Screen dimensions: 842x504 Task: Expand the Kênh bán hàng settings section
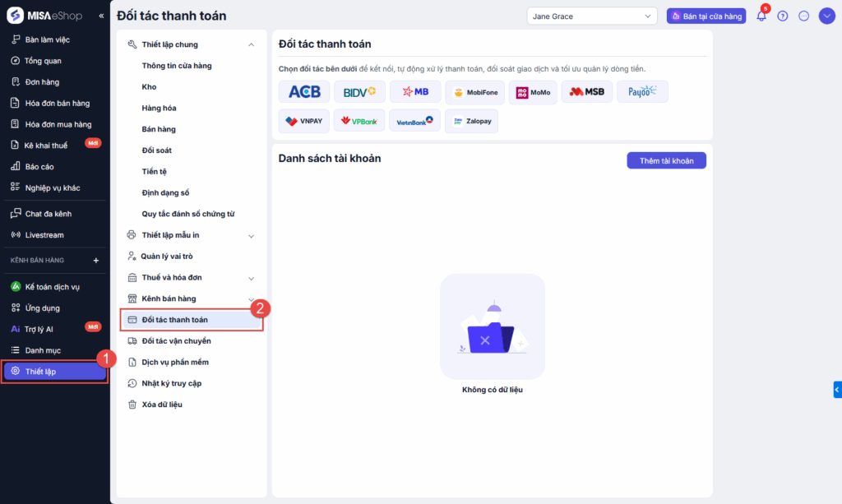click(x=251, y=299)
